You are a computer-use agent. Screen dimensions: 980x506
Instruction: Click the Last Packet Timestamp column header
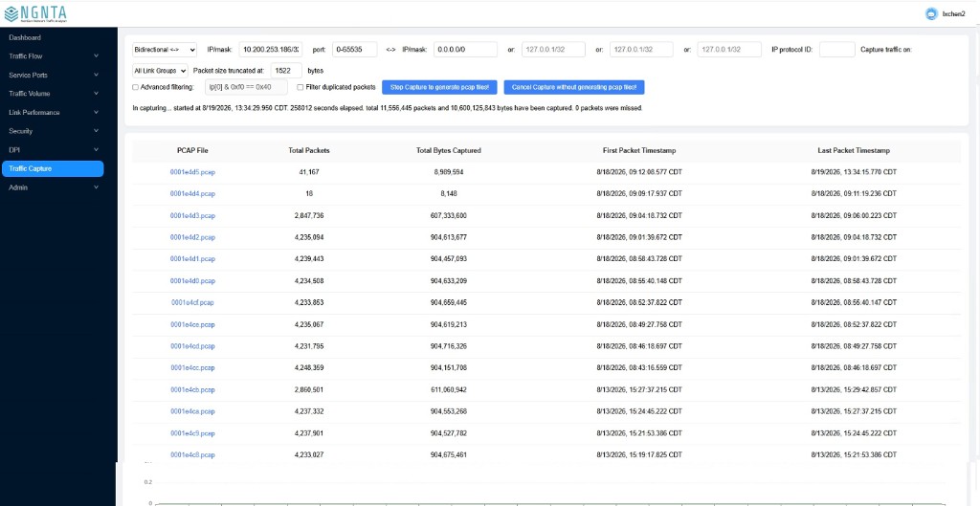coord(854,150)
